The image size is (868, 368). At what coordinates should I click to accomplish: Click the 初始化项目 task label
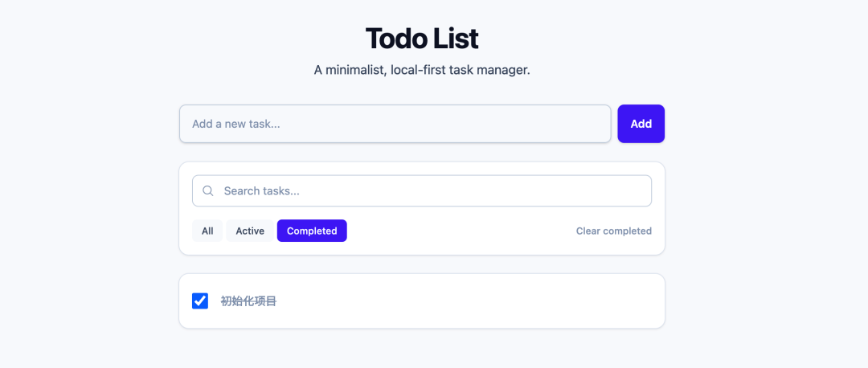[248, 301]
